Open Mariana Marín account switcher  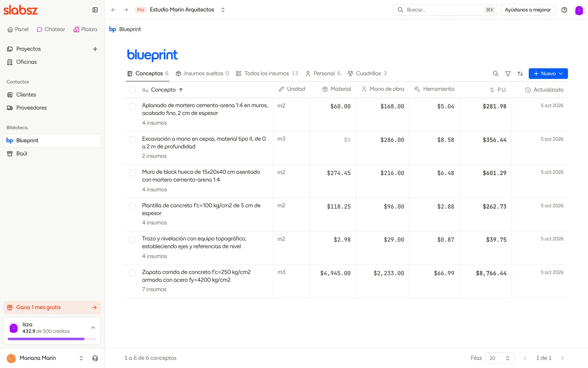point(45,358)
